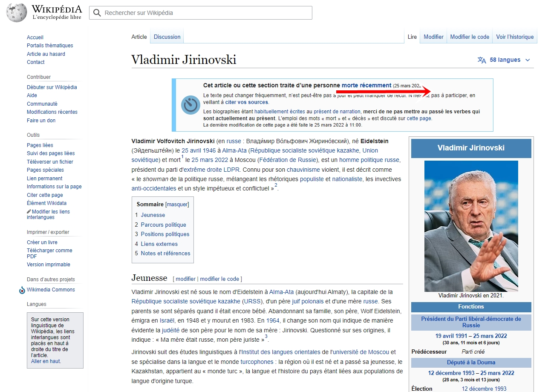The width and height of the screenshot is (548, 392).
Task: Collapse the Sommaire with masquer
Action: (x=177, y=205)
